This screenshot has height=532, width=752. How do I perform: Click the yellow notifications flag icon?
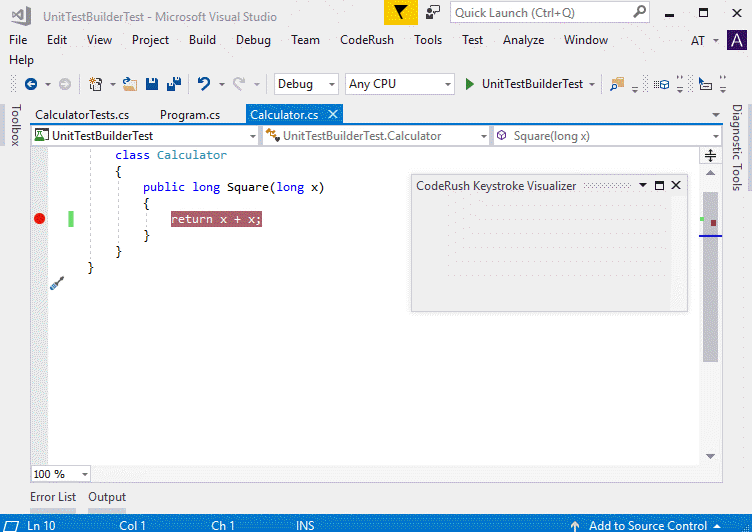[x=400, y=13]
